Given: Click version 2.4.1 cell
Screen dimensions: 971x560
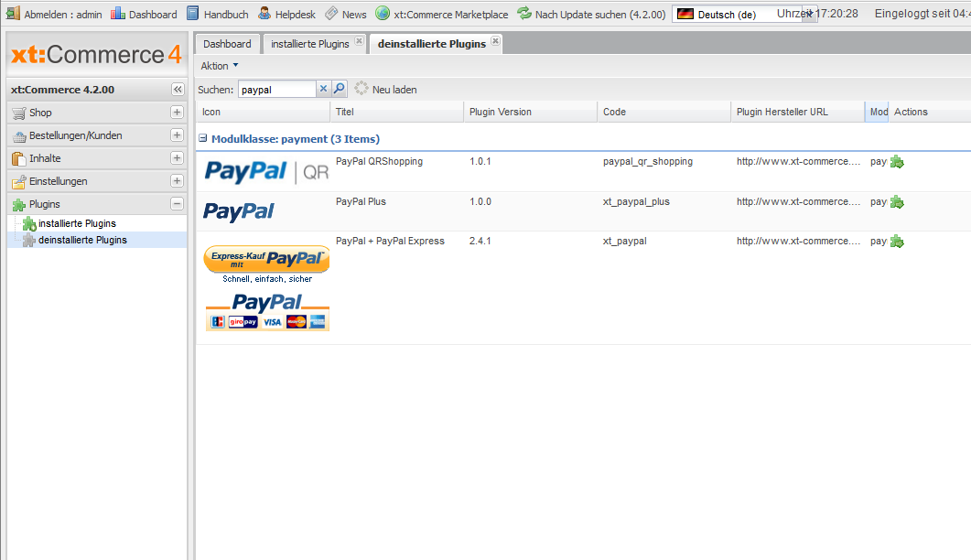Looking at the screenshot, I should click(x=480, y=241).
